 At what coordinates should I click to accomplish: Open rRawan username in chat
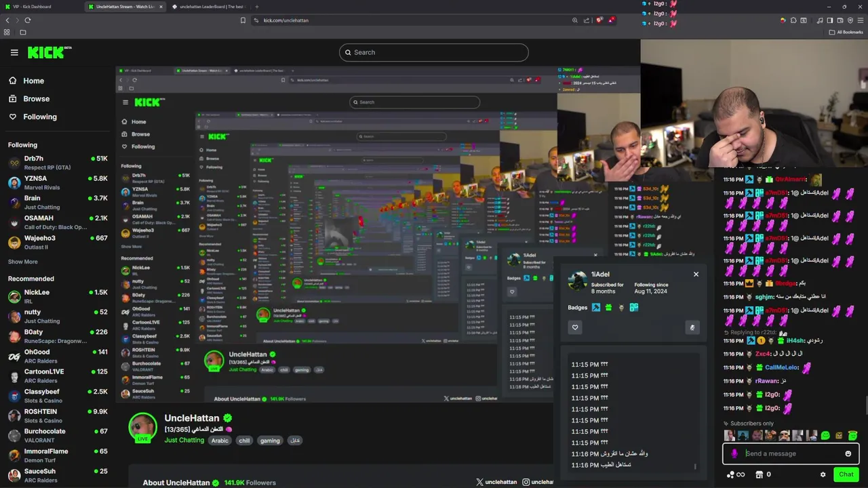(x=766, y=381)
